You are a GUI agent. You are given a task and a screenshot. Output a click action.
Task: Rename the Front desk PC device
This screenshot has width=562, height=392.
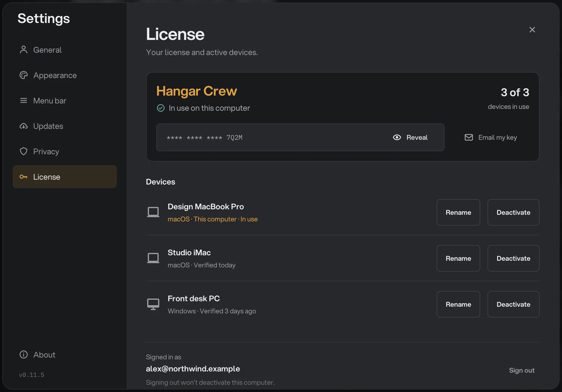(x=458, y=304)
